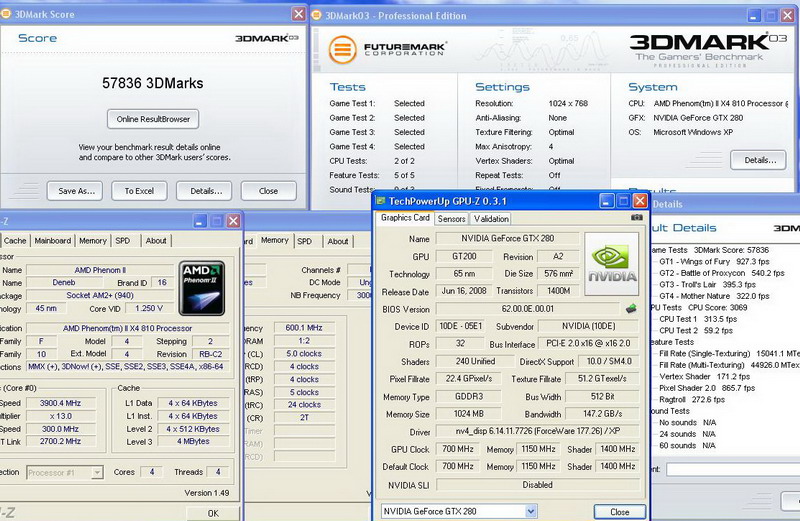Open the Cache tab in left CPU-Z
The height and width of the screenshot is (521, 800).
pyautogui.click(x=15, y=240)
